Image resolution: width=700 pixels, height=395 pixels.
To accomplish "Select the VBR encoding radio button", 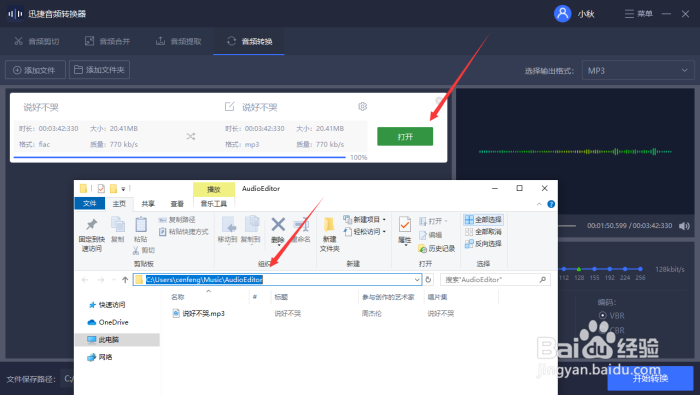I will click(x=603, y=316).
